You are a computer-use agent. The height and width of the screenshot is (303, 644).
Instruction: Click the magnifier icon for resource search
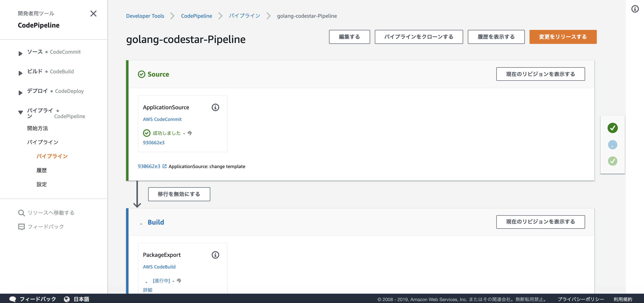[x=21, y=213]
